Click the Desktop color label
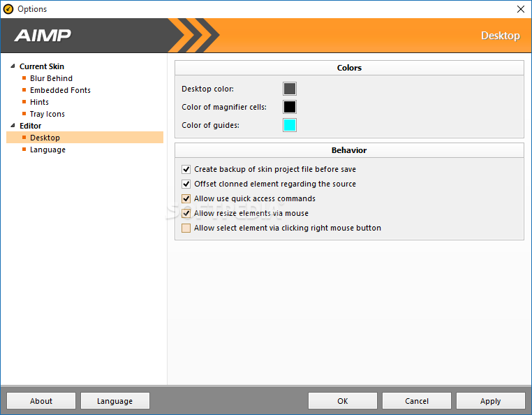The image size is (532, 415). point(207,89)
